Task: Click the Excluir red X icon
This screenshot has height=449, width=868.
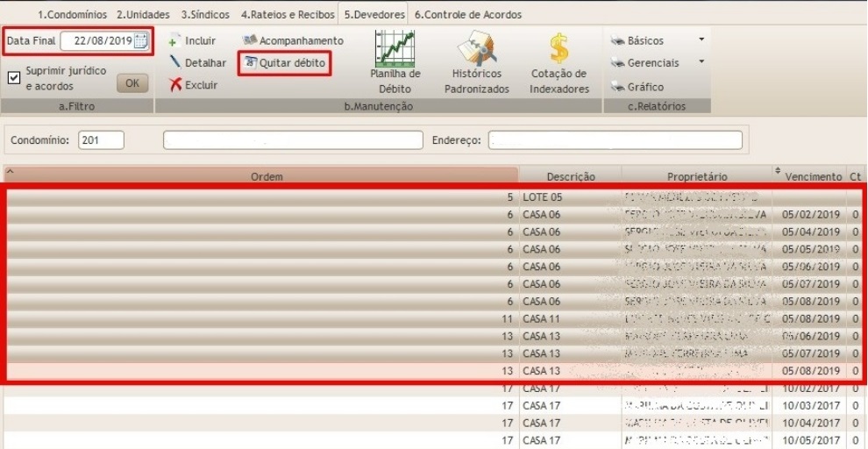Action: (175, 85)
